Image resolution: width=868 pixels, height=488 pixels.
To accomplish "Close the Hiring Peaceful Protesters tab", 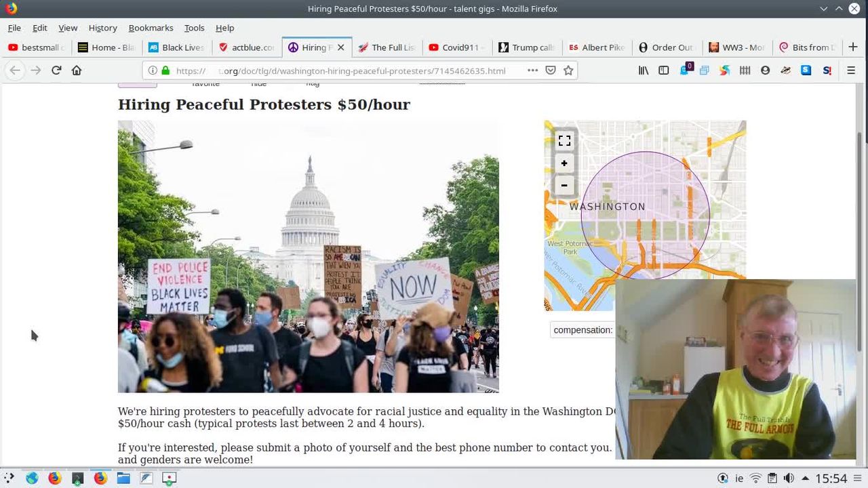I will [x=341, y=47].
